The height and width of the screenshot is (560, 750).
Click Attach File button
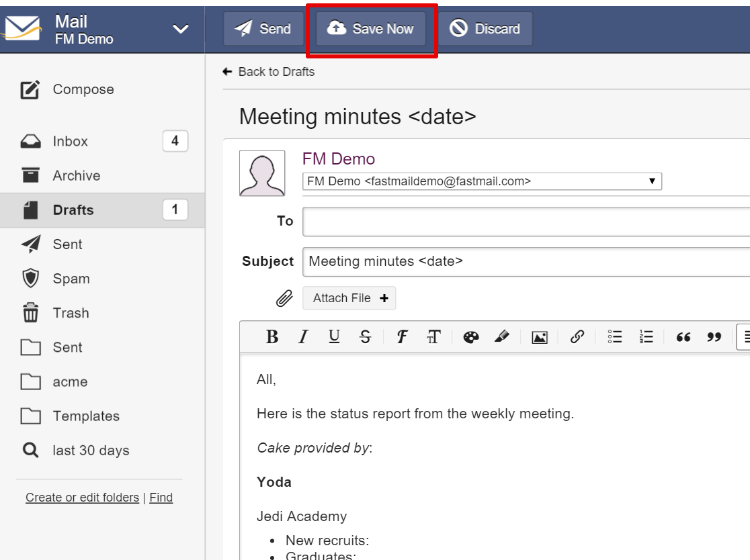pos(349,298)
